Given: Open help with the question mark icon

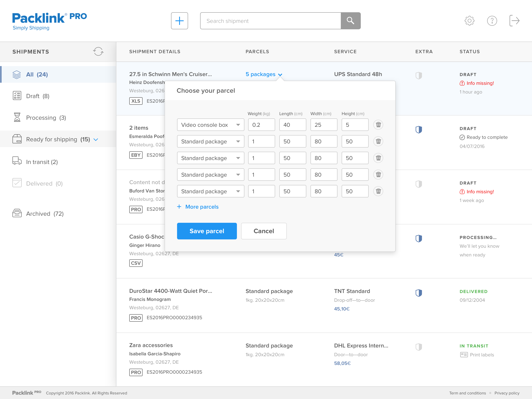Looking at the screenshot, I should (x=492, y=21).
